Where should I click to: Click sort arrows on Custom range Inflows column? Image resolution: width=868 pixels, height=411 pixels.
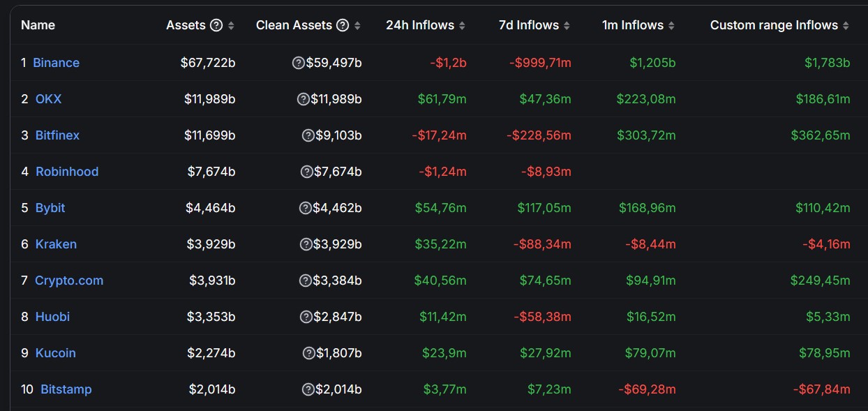click(846, 26)
